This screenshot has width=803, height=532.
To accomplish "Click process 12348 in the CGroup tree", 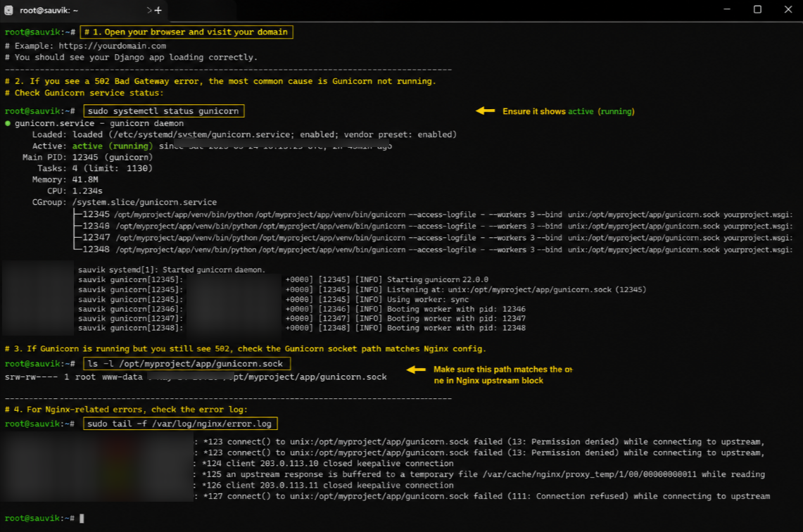I will tap(433, 249).
